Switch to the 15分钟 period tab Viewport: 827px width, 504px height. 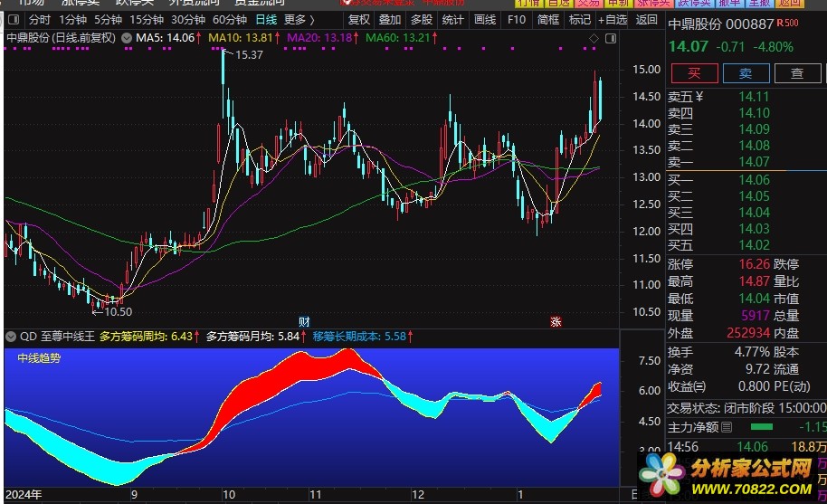tap(147, 20)
